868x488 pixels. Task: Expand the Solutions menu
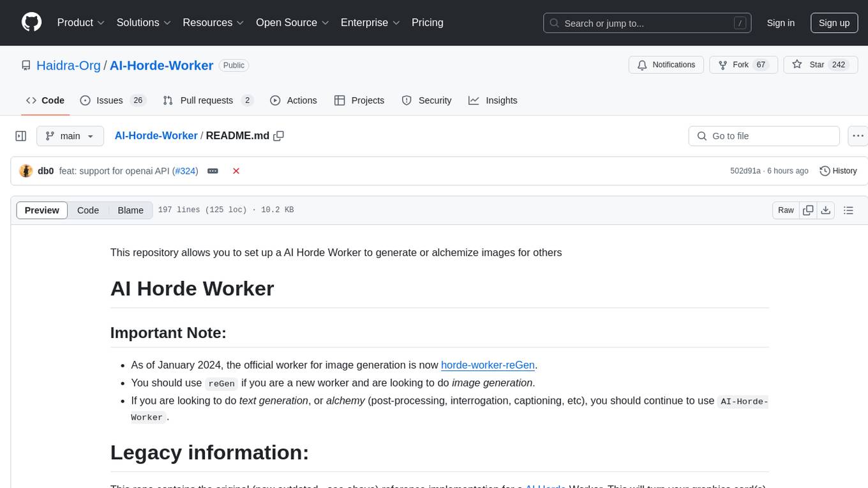point(144,22)
